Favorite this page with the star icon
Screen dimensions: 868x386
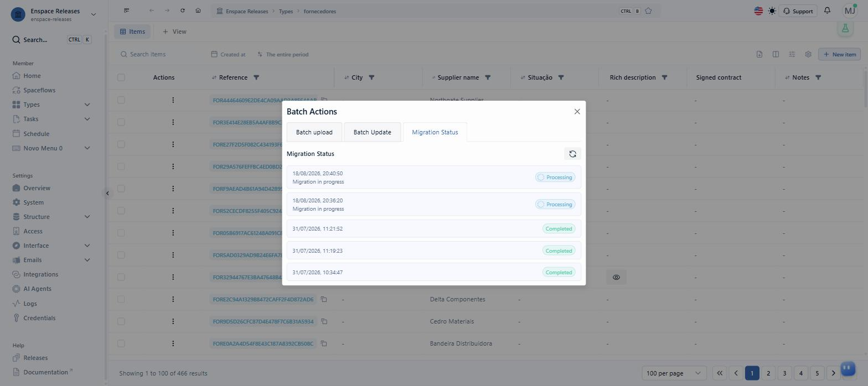(x=648, y=11)
